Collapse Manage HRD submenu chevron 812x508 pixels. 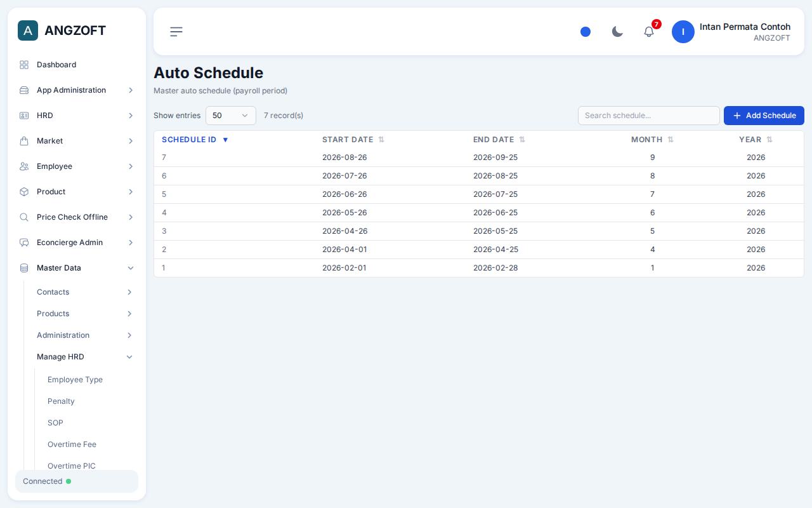pyautogui.click(x=129, y=357)
